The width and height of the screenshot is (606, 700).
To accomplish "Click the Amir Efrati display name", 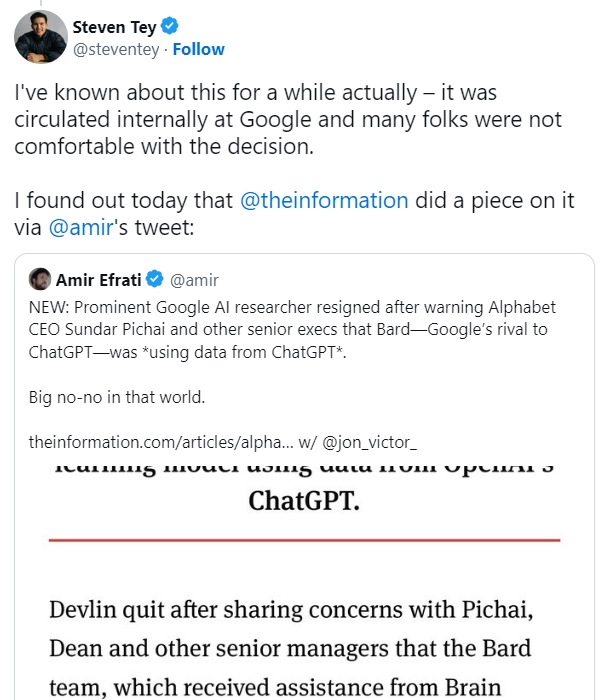I will tap(96, 280).
